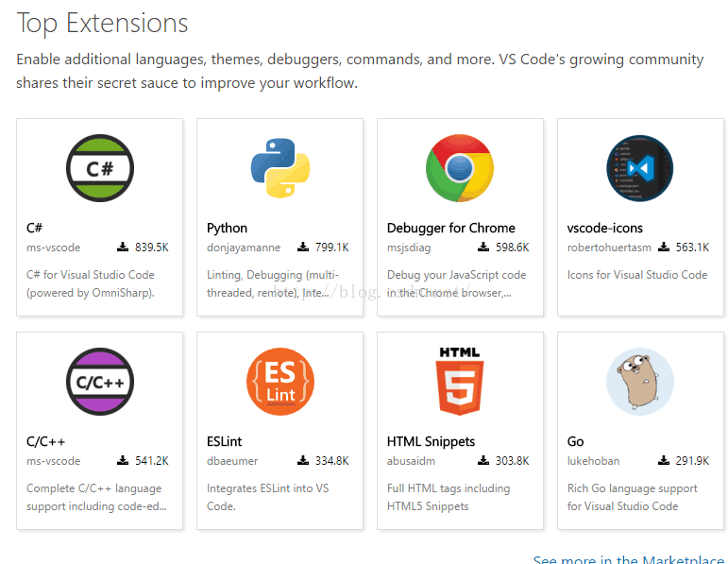Select the 'HTML Snippets' extension title
728x564 pixels.
pyautogui.click(x=431, y=441)
